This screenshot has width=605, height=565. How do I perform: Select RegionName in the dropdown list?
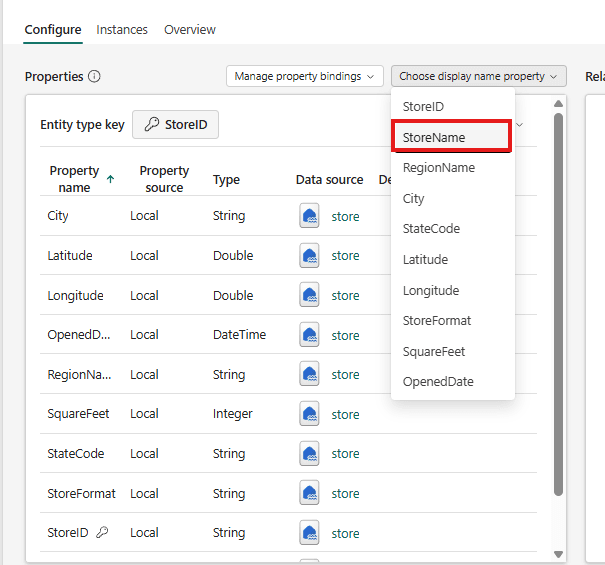pos(453,167)
